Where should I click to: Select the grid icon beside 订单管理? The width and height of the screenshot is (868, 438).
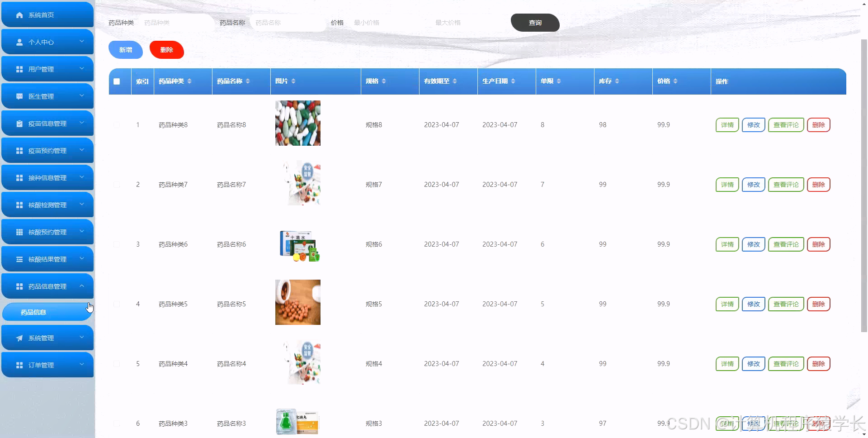19,365
